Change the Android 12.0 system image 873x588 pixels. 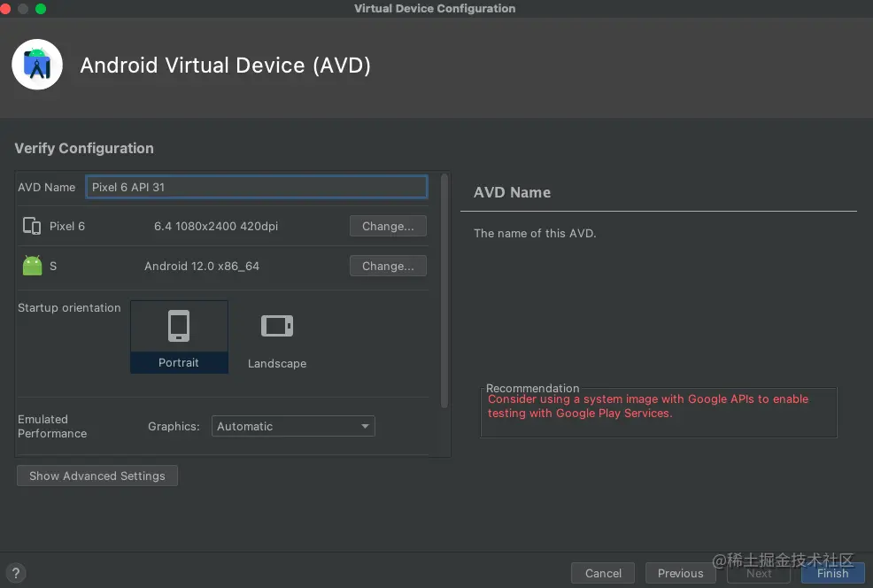[388, 266]
